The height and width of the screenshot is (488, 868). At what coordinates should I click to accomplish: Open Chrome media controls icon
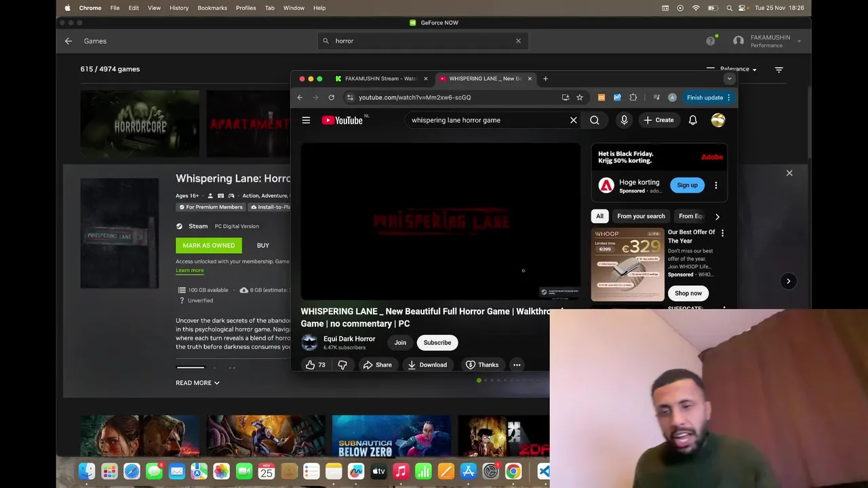[x=656, y=97]
